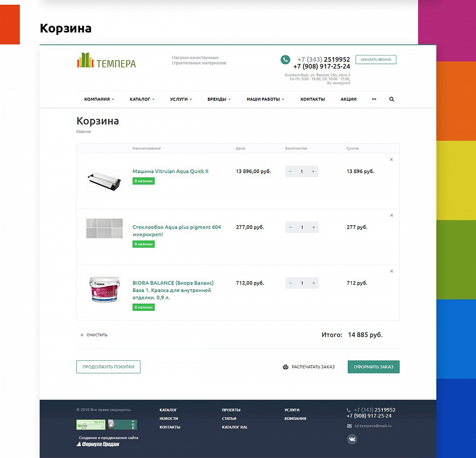Open the Формула Продаж developer logo
The height and width of the screenshot is (458, 476).
pyautogui.click(x=98, y=444)
